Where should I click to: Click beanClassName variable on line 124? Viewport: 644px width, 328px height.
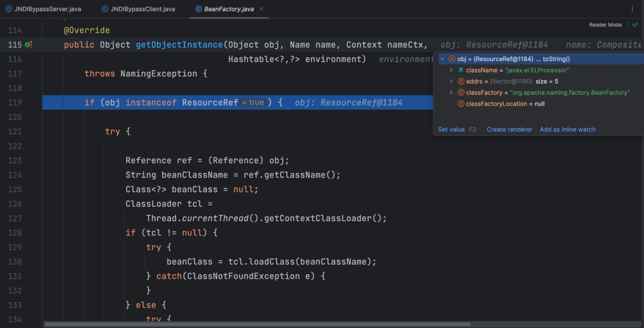click(x=194, y=175)
